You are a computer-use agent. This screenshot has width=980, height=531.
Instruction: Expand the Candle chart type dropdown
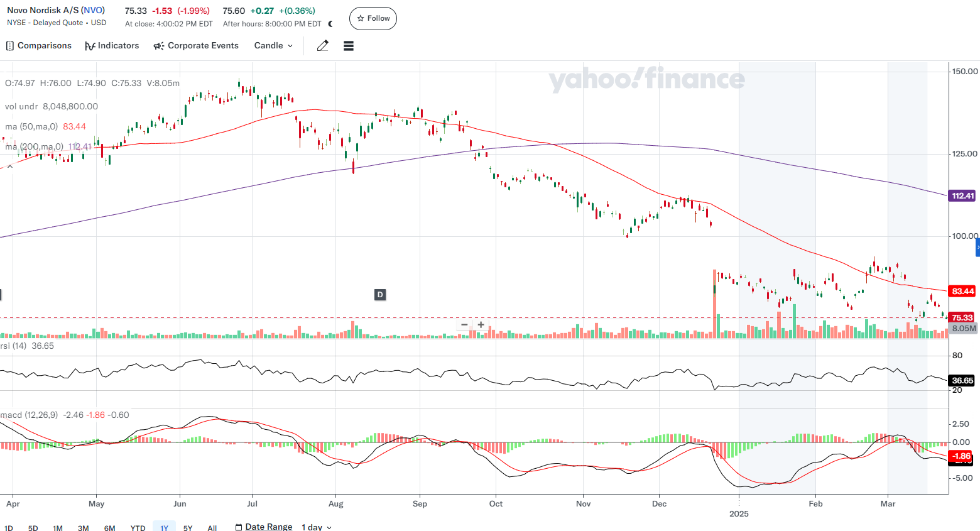tap(273, 46)
